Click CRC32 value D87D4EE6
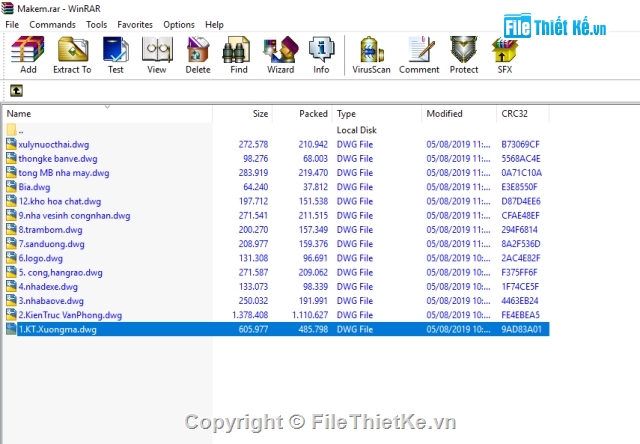 pos(521,201)
